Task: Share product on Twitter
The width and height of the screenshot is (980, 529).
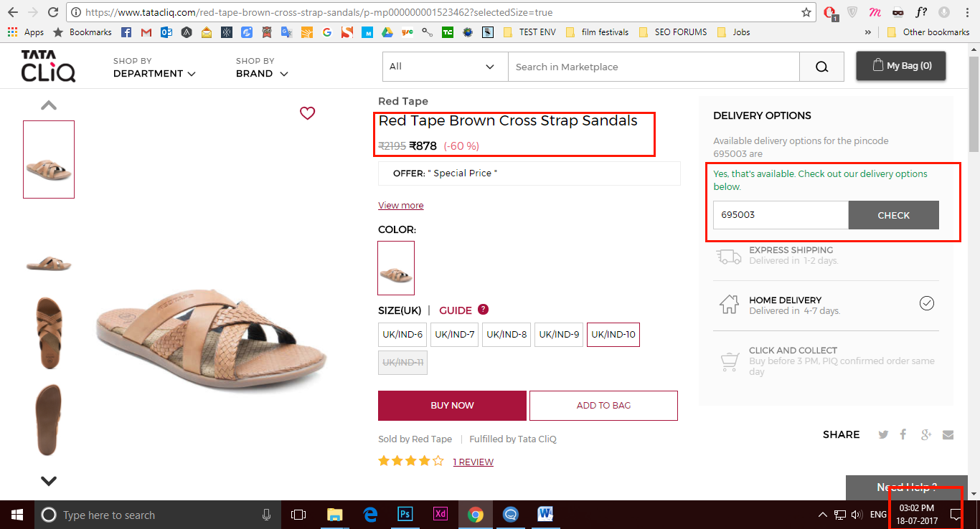Action: [883, 434]
